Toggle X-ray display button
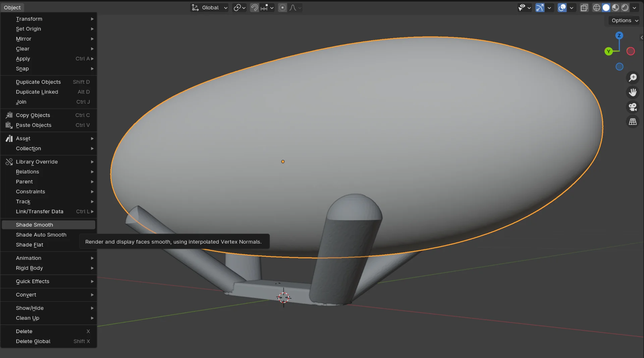This screenshot has height=358, width=644. 584,8
